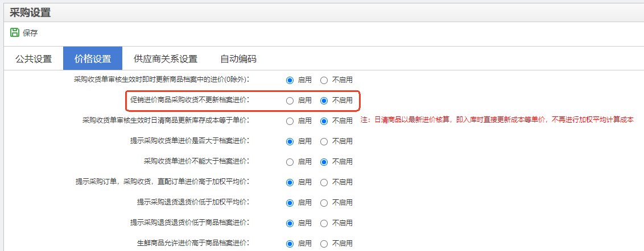The width and height of the screenshot is (644, 251).
Task: Select 不启用 for 提示采购收货单进价是否大于档案进价
Action: (x=324, y=141)
